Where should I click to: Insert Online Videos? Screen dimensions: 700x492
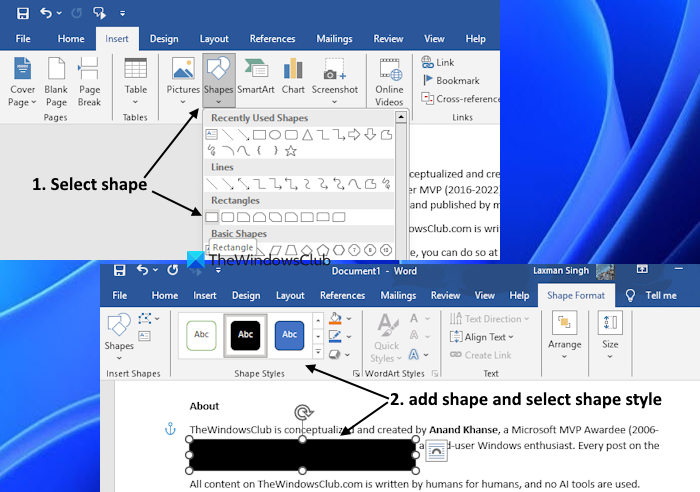point(389,82)
